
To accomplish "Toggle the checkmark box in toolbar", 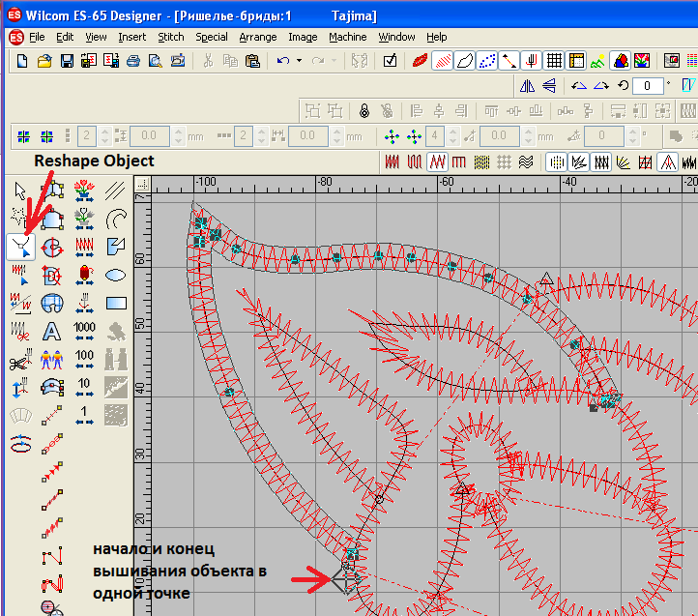I will coord(390,61).
